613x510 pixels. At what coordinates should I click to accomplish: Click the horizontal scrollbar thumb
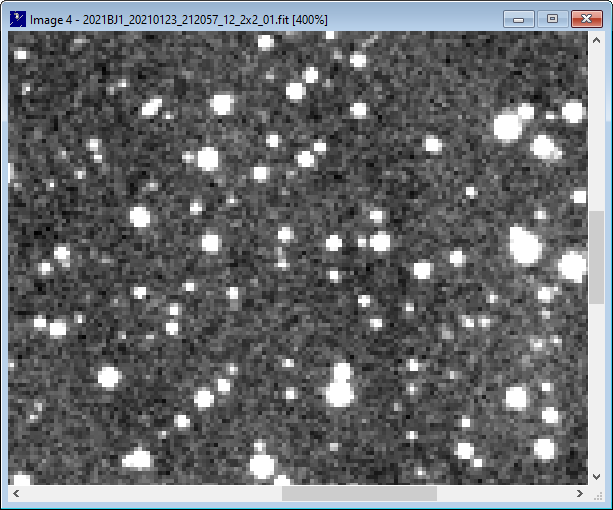coord(359,494)
